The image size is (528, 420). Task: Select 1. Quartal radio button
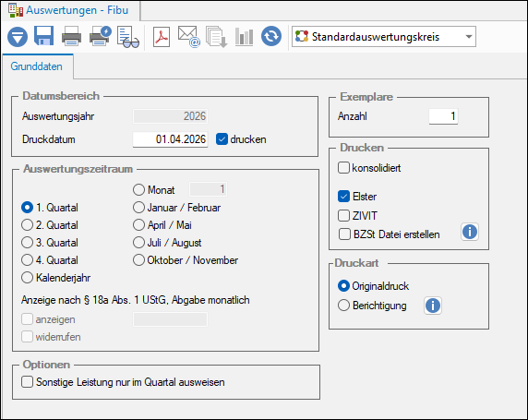(x=28, y=208)
